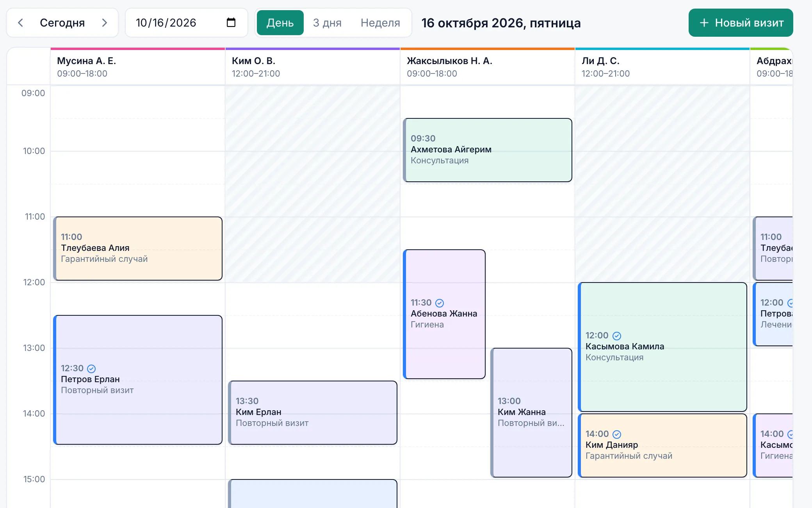This screenshot has height=508, width=812.
Task: Click Сегодня button
Action: click(62, 23)
